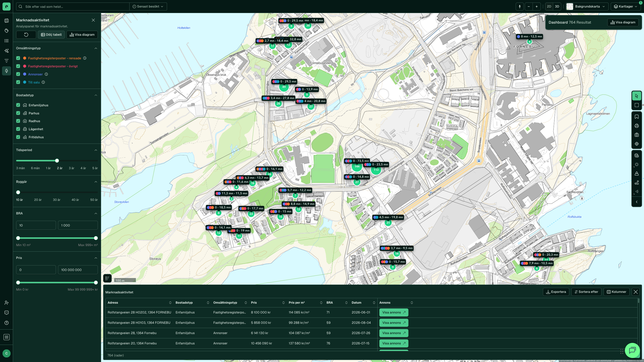Open the sparkle AI icon in sidebar
Image resolution: width=644 pixels, height=362 pixels.
7,51
